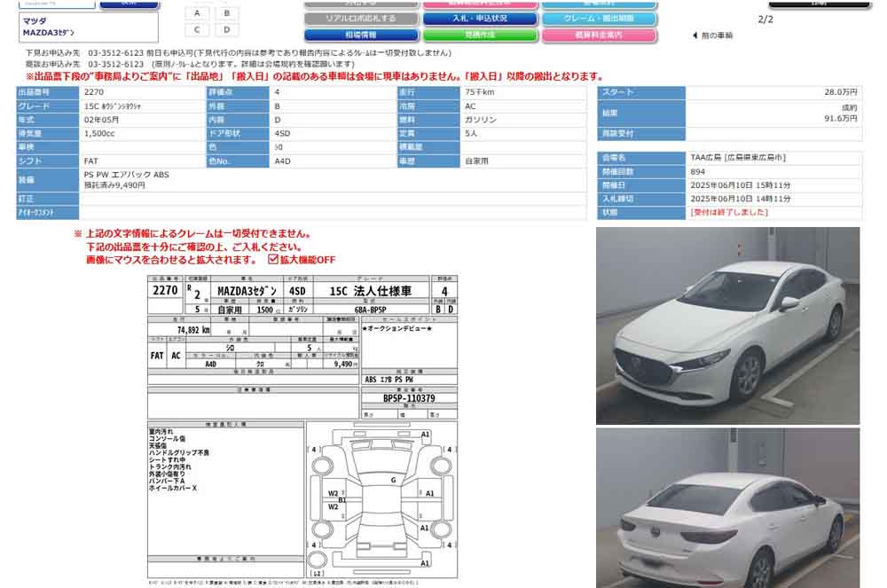Toggle the 拡大機能OFF checkbox

point(273,260)
